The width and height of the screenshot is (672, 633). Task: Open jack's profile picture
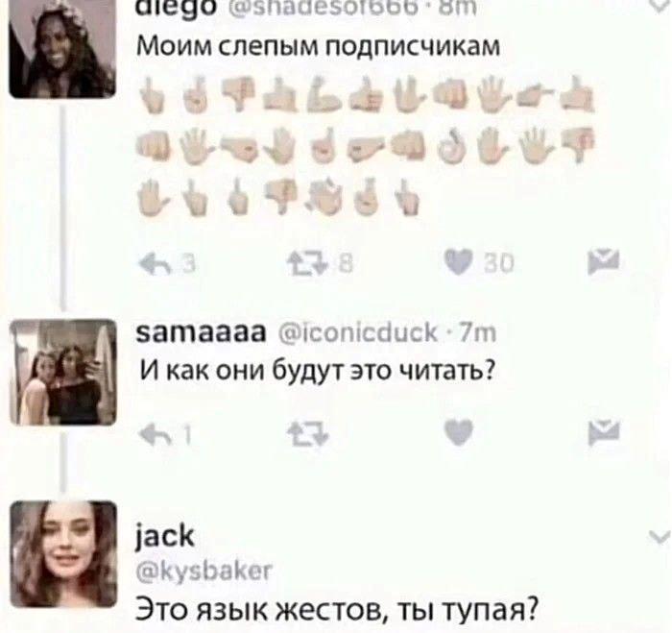(x=63, y=554)
